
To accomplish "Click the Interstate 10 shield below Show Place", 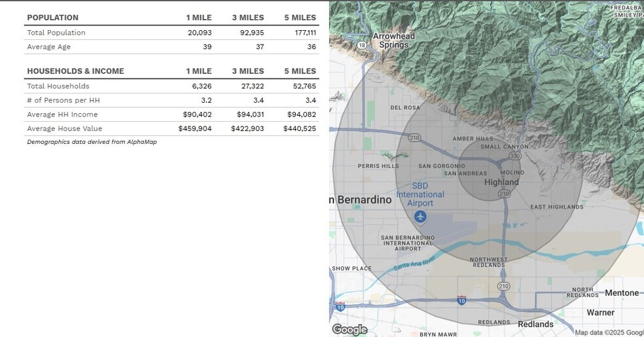I will click(x=340, y=306).
